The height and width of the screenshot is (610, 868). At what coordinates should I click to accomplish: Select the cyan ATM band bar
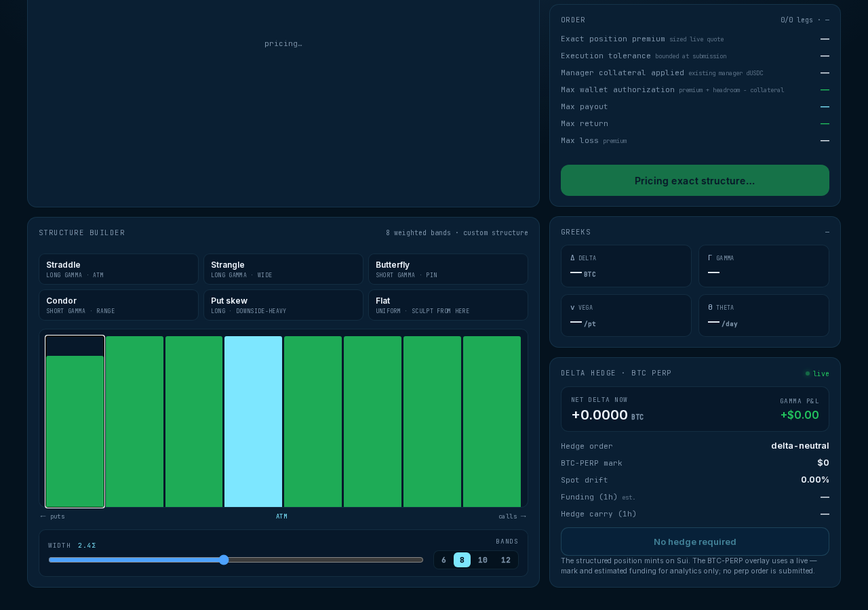254,422
